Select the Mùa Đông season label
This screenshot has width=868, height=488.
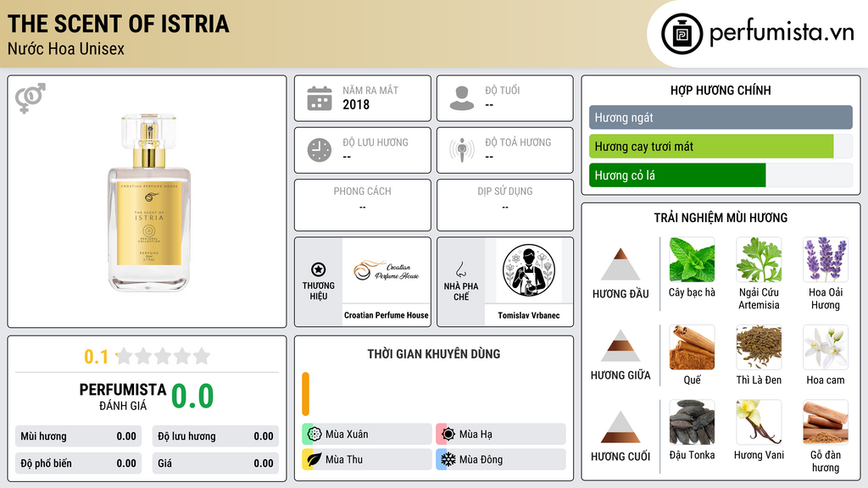point(481,459)
